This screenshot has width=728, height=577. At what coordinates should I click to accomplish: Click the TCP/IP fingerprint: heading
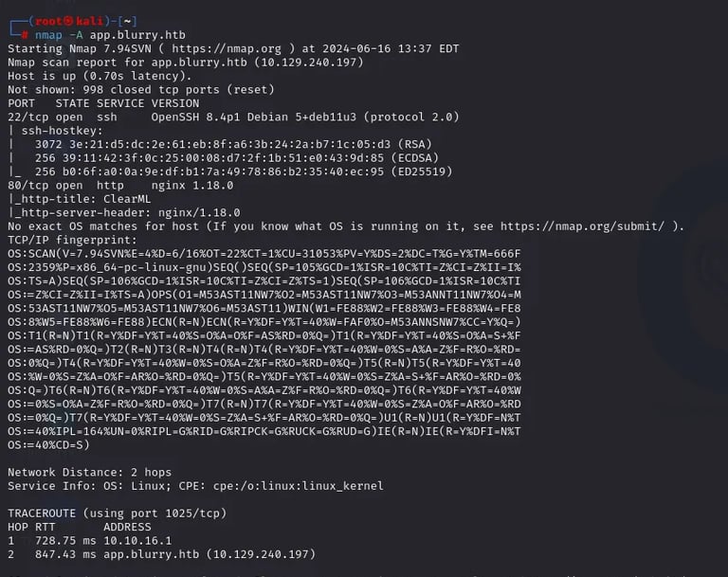click(74, 240)
